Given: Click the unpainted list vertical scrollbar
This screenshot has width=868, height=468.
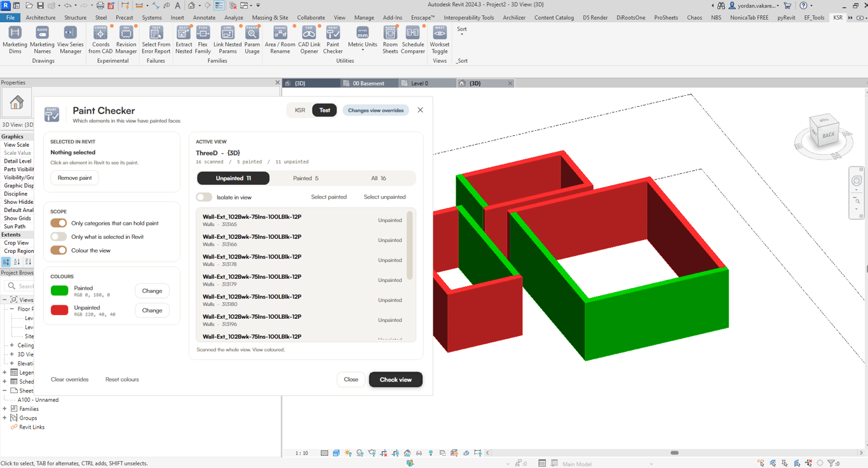Looking at the screenshot, I should coord(410,245).
